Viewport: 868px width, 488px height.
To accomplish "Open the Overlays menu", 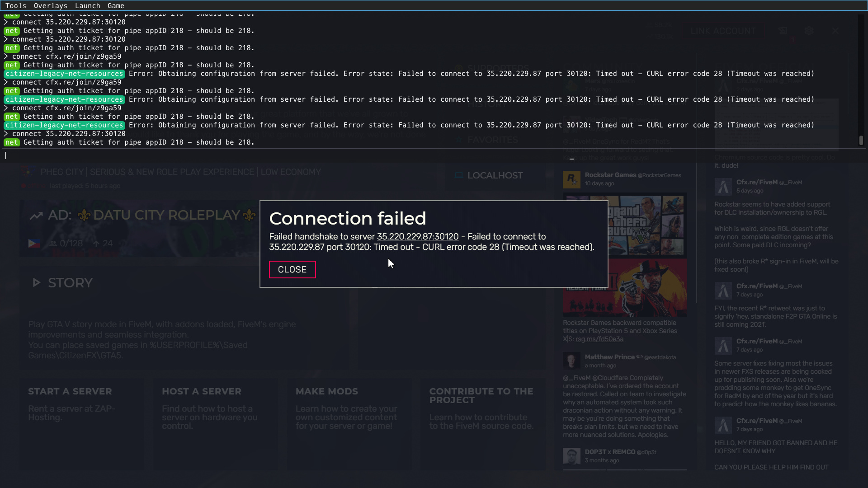I will point(50,6).
